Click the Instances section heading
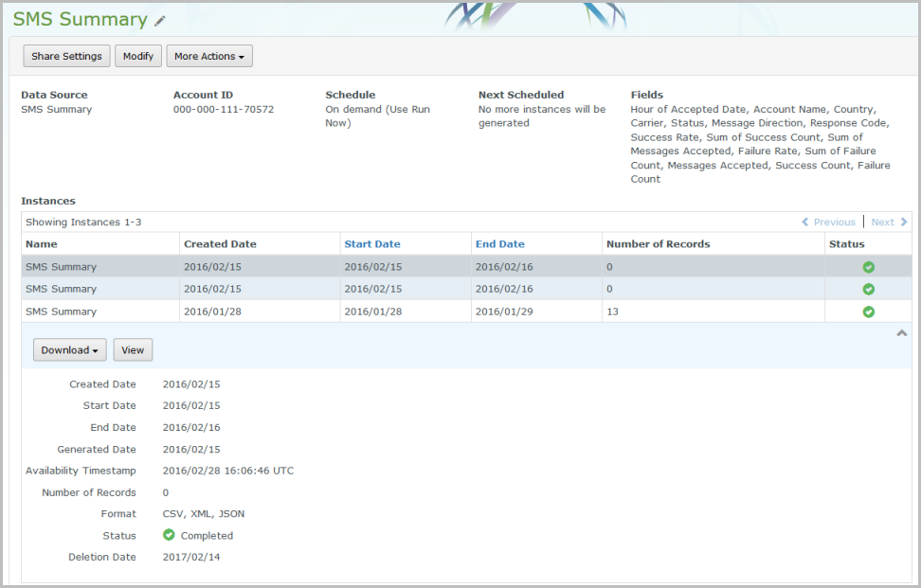 pyautogui.click(x=48, y=201)
